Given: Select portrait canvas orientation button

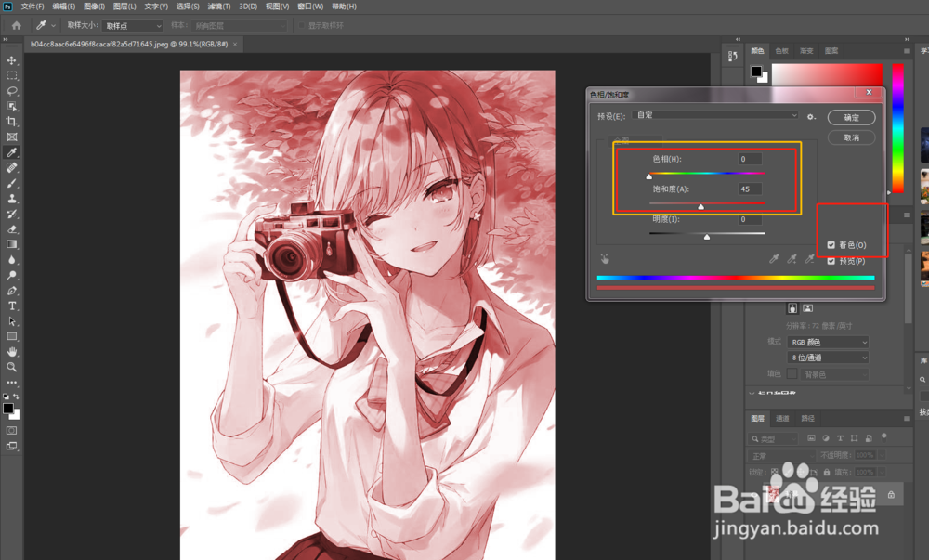Looking at the screenshot, I should [x=792, y=308].
